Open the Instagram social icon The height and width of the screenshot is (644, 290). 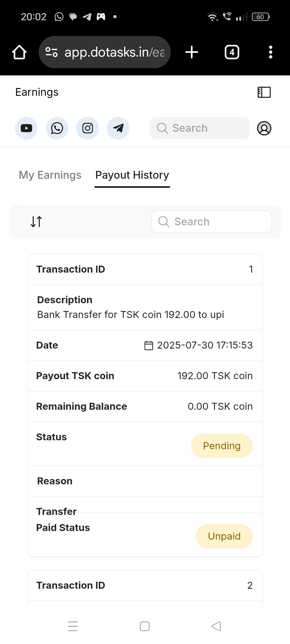[88, 128]
